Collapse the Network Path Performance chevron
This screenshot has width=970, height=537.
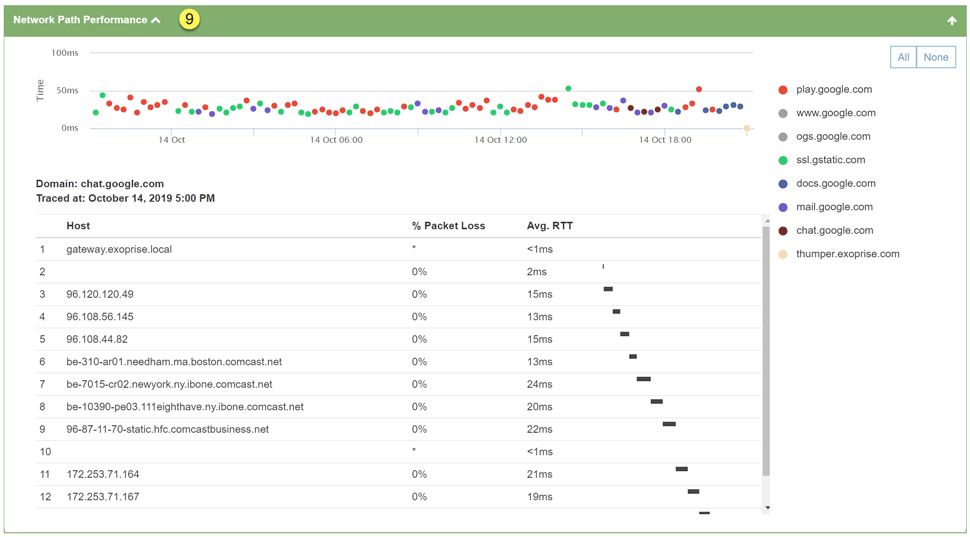(x=155, y=20)
